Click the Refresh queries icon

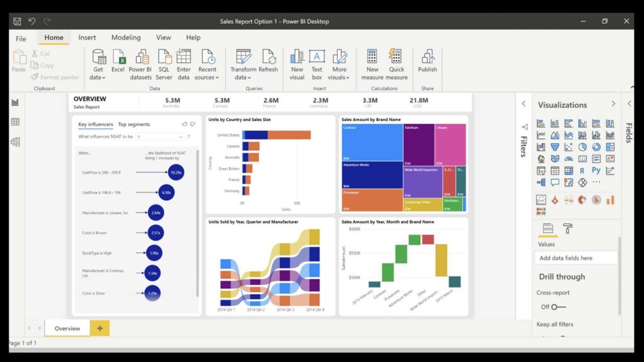point(269,61)
